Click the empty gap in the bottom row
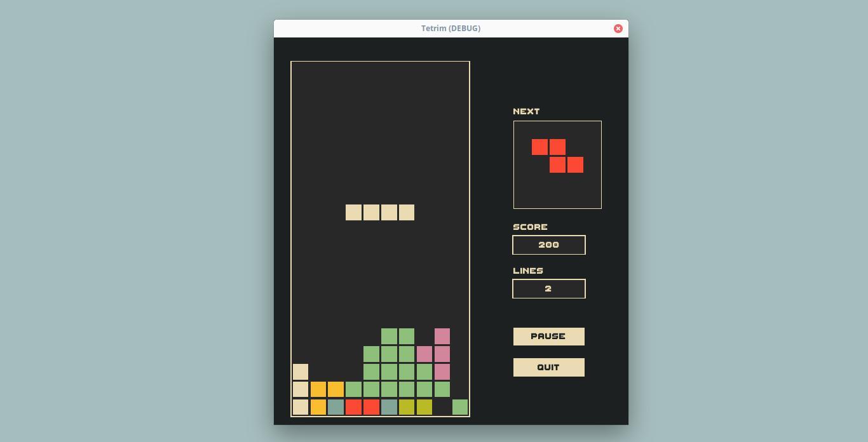The width and height of the screenshot is (868, 442). pos(442,407)
